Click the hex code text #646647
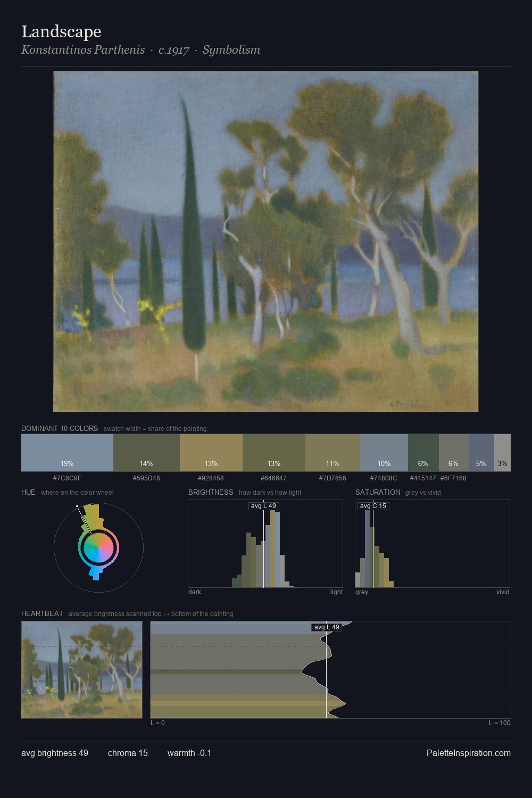Viewport: 532px width, 798px height. (274, 478)
